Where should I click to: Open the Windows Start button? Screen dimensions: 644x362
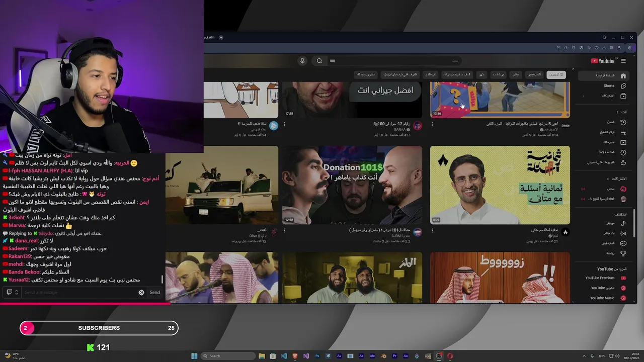(194, 356)
